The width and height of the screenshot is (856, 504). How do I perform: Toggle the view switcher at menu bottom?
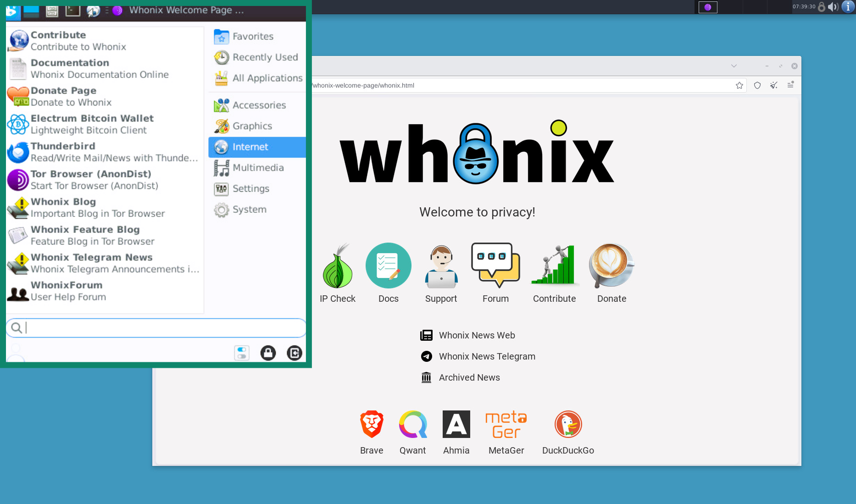coord(242,353)
